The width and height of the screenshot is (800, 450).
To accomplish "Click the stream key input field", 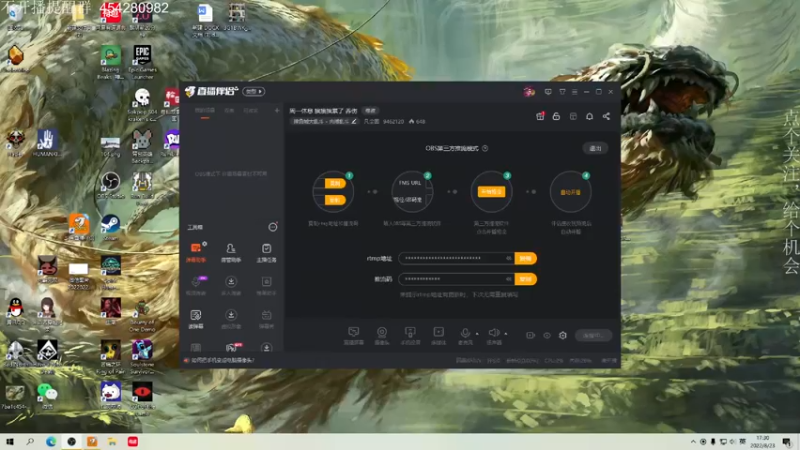I will [456, 279].
